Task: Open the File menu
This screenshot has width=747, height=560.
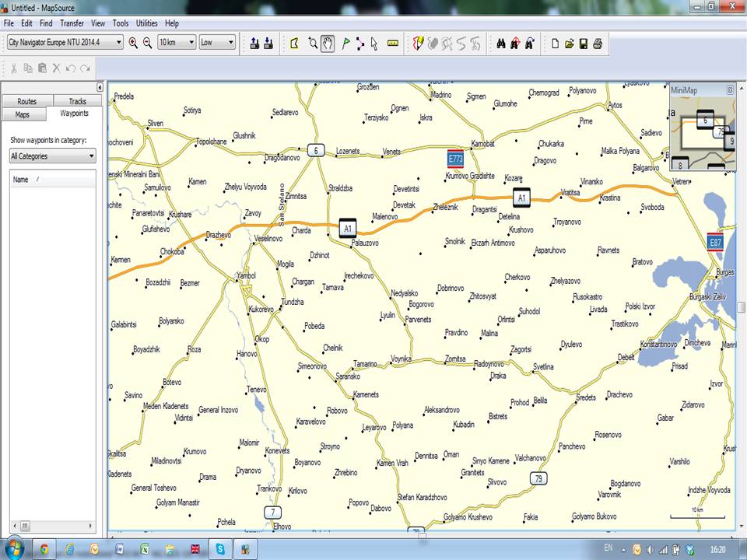Action: (x=9, y=23)
